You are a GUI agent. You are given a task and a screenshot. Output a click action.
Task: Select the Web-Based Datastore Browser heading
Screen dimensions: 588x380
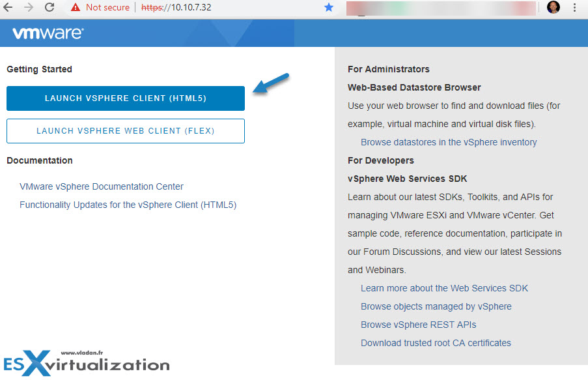tap(414, 87)
